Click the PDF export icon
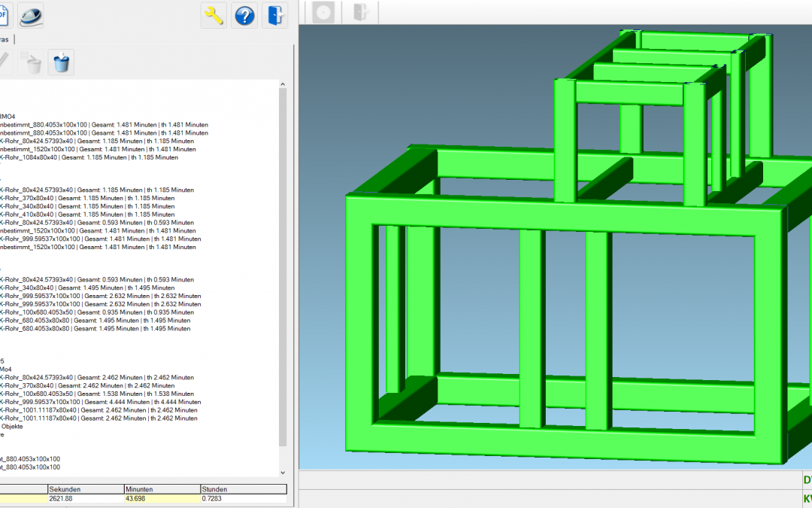Image resolution: width=812 pixels, height=508 pixels. click(x=4, y=15)
